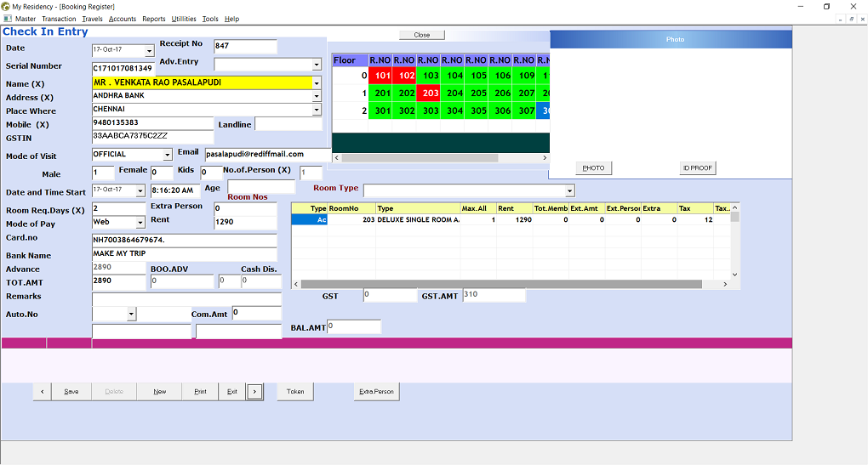This screenshot has height=465, width=868.
Task: Expand the Name dropdown list
Action: point(317,83)
